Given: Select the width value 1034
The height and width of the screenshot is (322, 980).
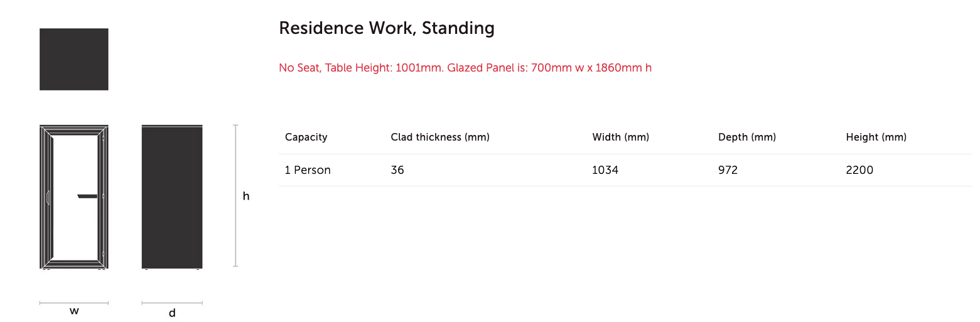Looking at the screenshot, I should pyautogui.click(x=605, y=170).
